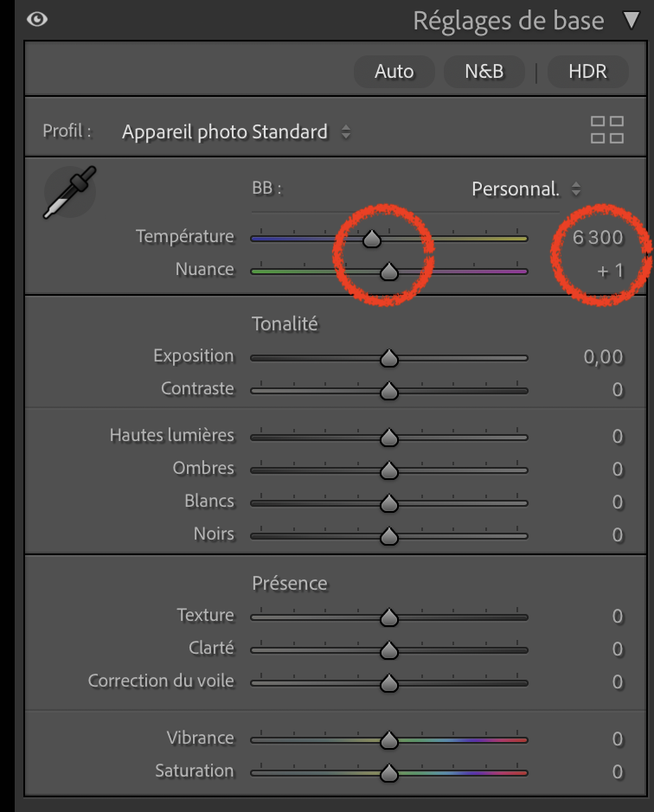Convert to black and white with N&B
The width and height of the screenshot is (654, 812).
(484, 72)
